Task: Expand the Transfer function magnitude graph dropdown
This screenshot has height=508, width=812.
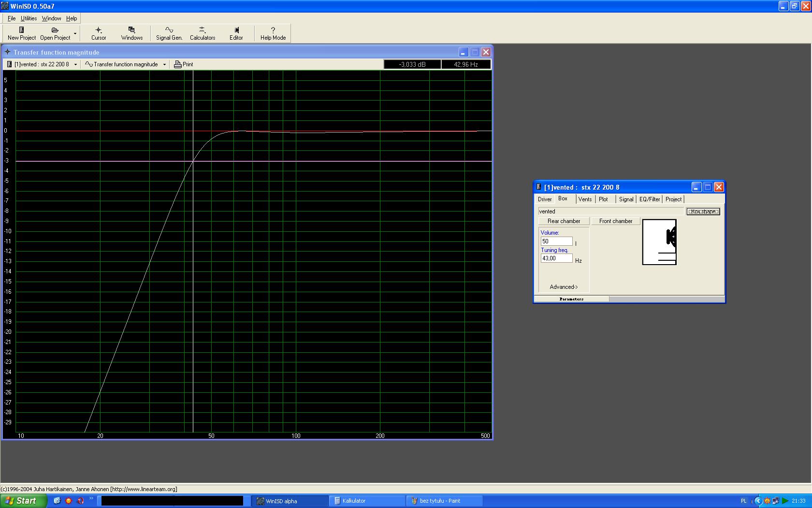Action: pos(164,64)
